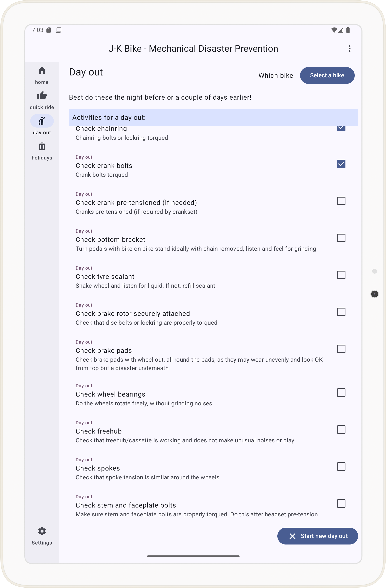Screen dimensions: 386x588
Task: Tick the Check tyre sealant checkbox
Action: pos(341,275)
